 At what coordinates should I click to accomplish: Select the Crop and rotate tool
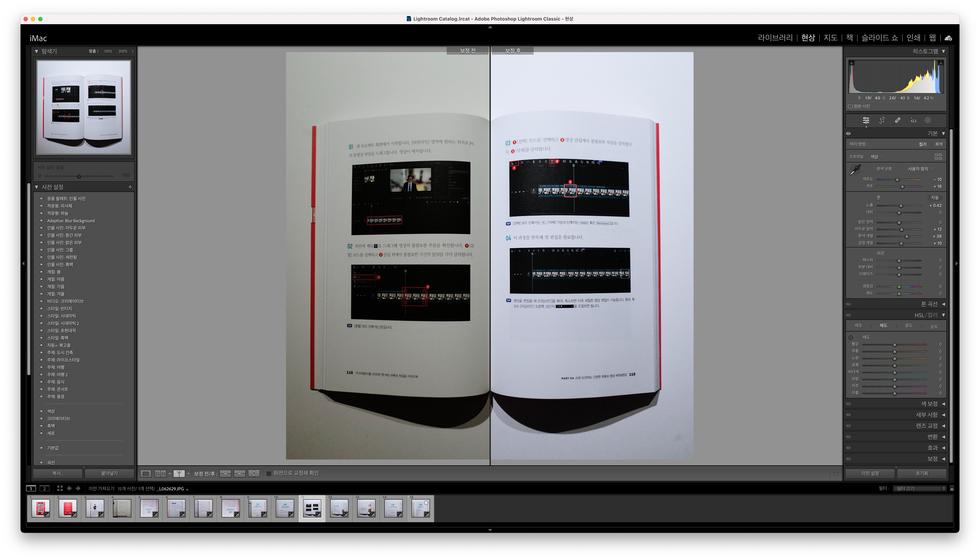click(x=882, y=120)
